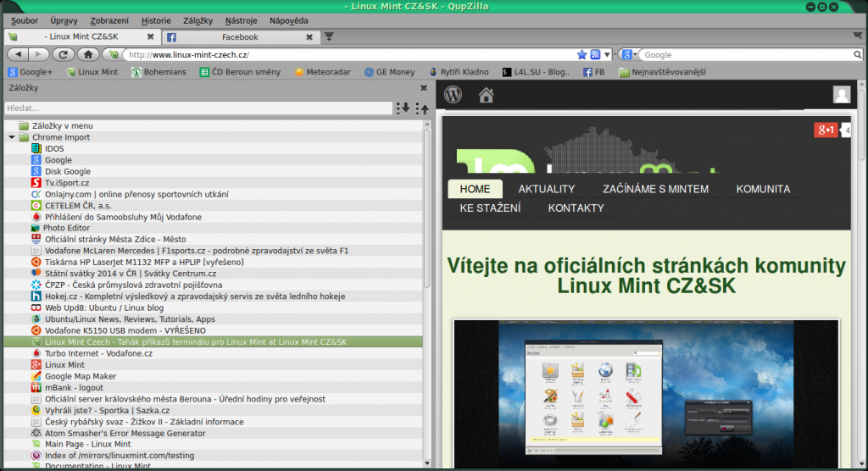Open the FB toolbar bookmark
Image resolution: width=868 pixels, height=471 pixels.
click(593, 72)
